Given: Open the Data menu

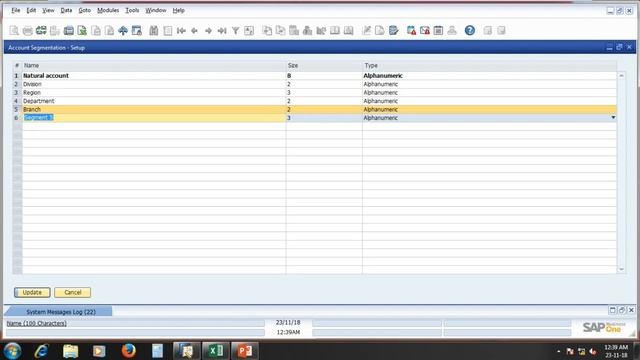Looking at the screenshot, I should coord(66,10).
